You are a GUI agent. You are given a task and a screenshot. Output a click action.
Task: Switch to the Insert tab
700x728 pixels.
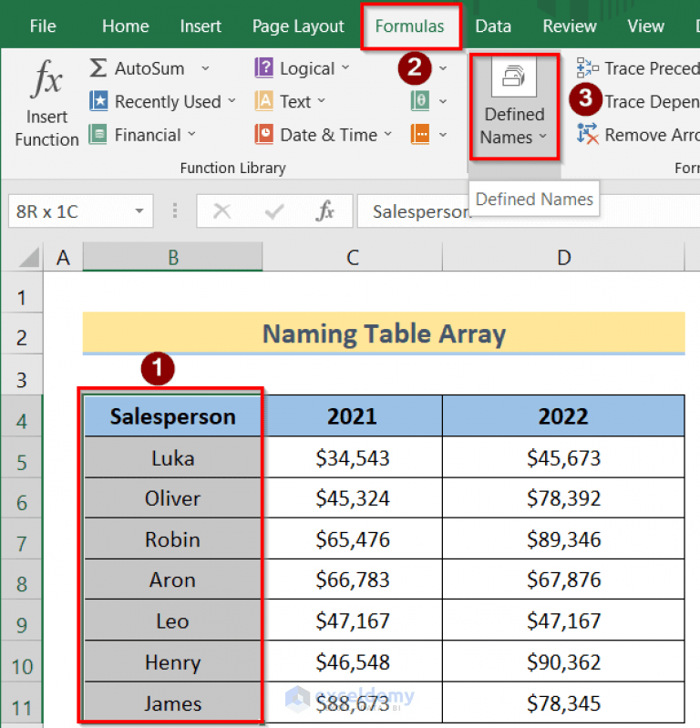pos(201,26)
